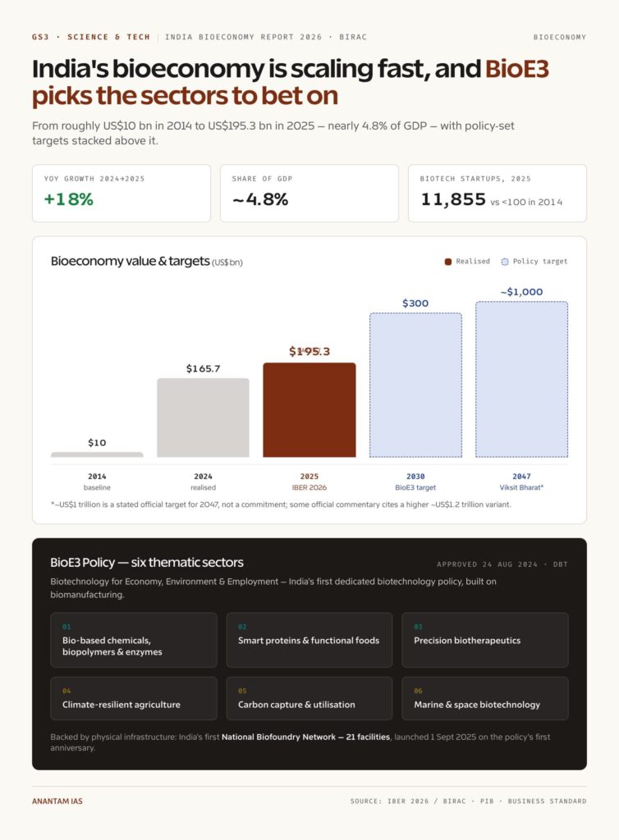Viewport: 619px width, 840px height.
Task: Select the 2024 $165.7 gray bar
Action: pos(203,418)
